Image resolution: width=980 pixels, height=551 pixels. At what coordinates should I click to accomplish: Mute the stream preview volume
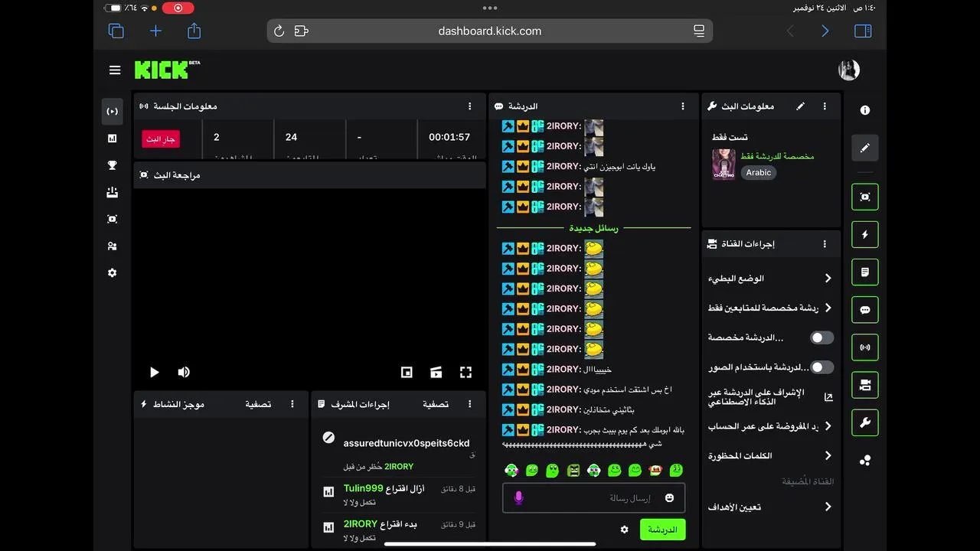[184, 373]
